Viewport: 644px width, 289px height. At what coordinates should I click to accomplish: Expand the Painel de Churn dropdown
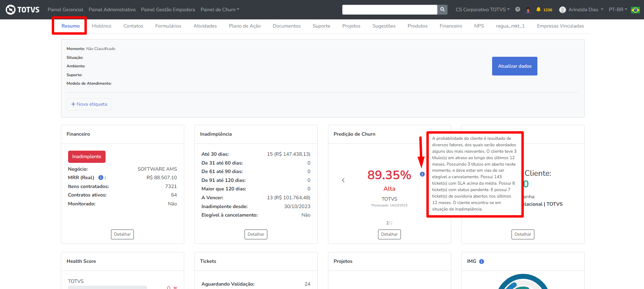coord(220,10)
